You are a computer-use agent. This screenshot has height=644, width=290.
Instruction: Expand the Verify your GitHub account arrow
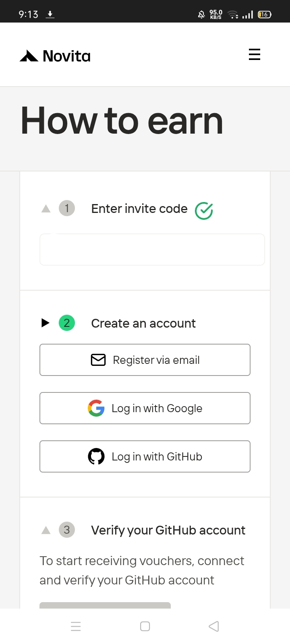46,530
